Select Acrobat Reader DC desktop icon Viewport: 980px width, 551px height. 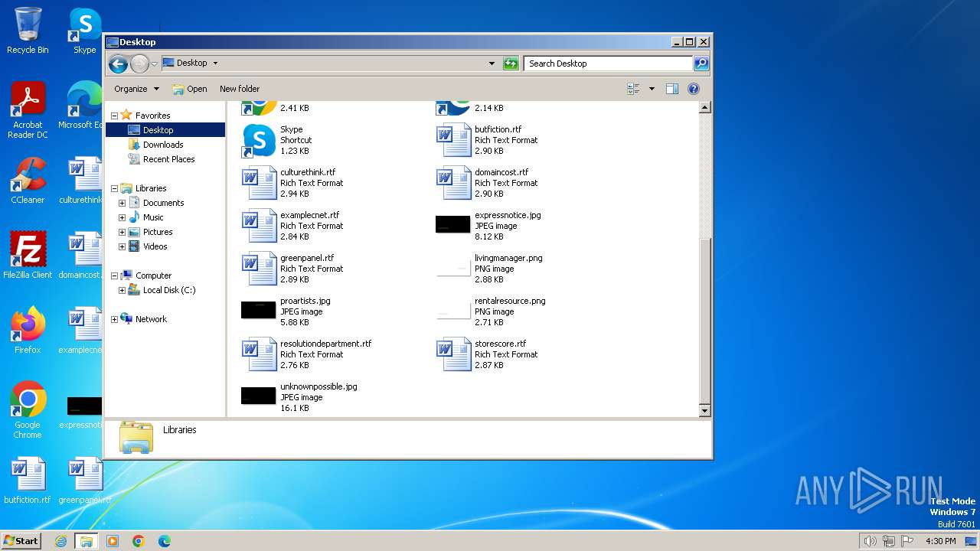[x=28, y=110]
